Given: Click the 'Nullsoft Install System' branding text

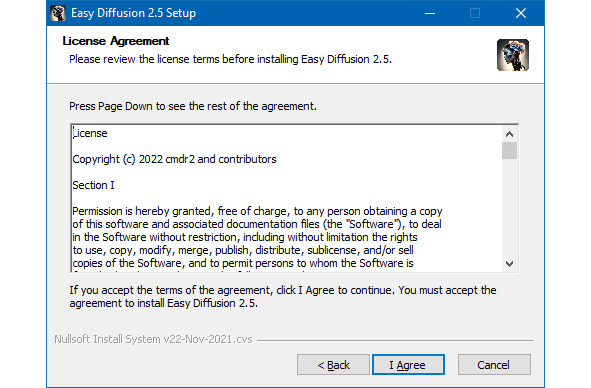Looking at the screenshot, I should [153, 339].
